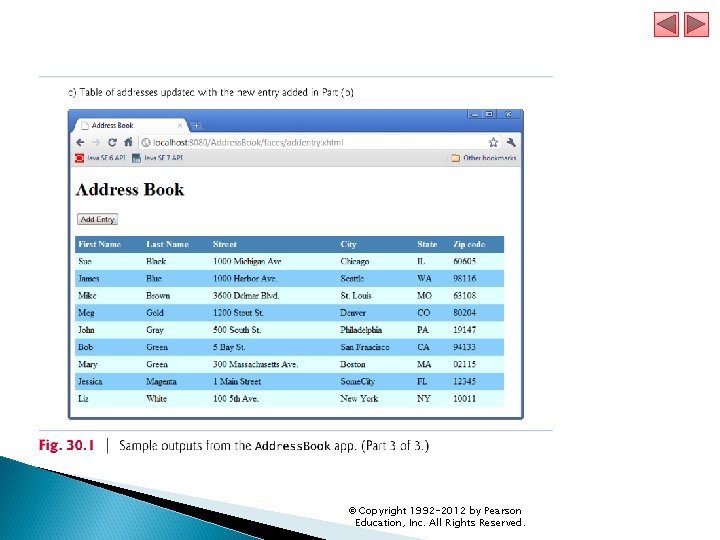The width and height of the screenshot is (720, 540).
Task: Click last name White
Action: 156,399
